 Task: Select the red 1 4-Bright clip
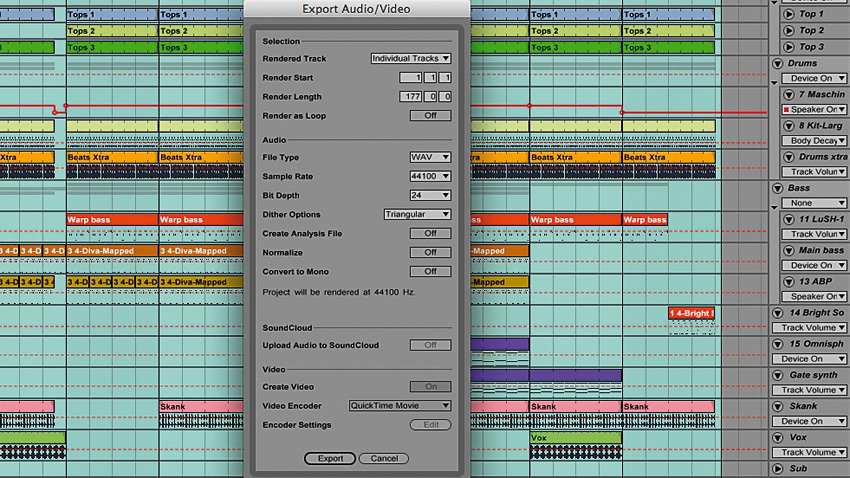coord(691,313)
